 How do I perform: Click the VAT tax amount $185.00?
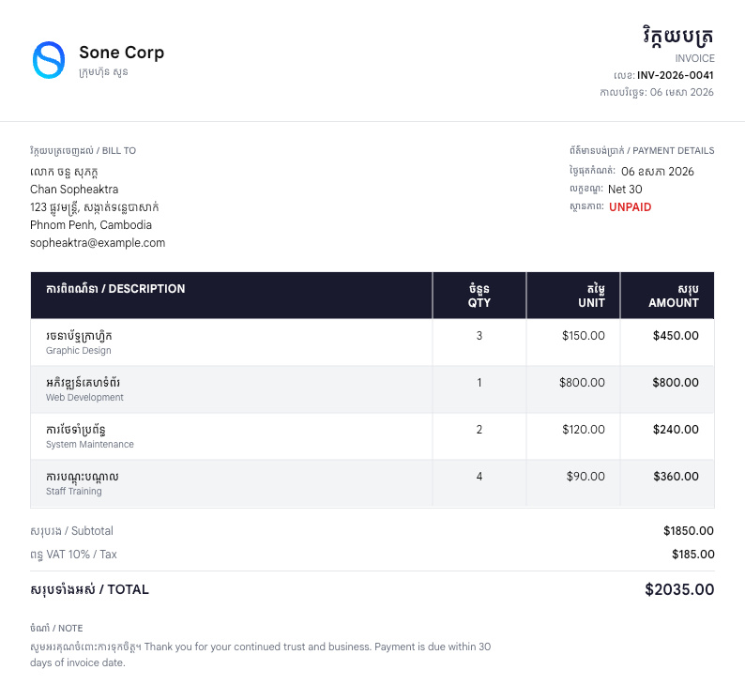[x=692, y=555]
